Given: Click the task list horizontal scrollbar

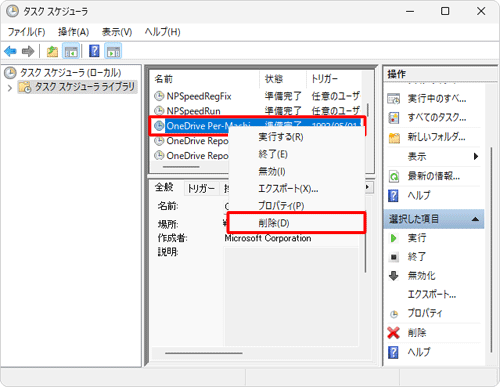Looking at the screenshot, I should point(181,167).
